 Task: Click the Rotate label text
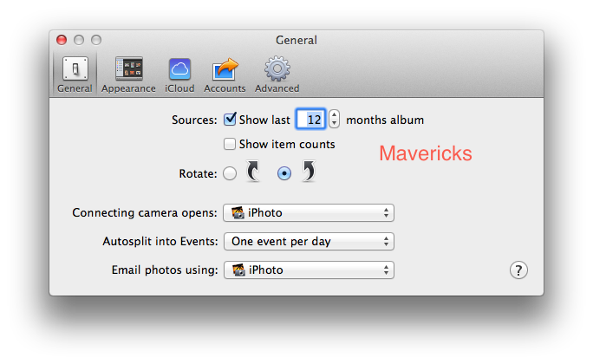[199, 174]
